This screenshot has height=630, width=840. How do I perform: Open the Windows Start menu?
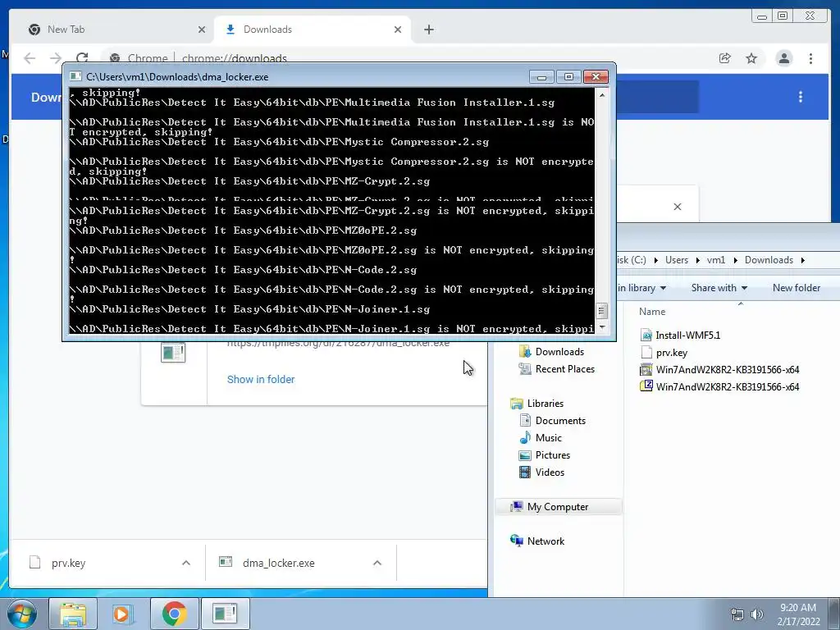click(x=22, y=614)
